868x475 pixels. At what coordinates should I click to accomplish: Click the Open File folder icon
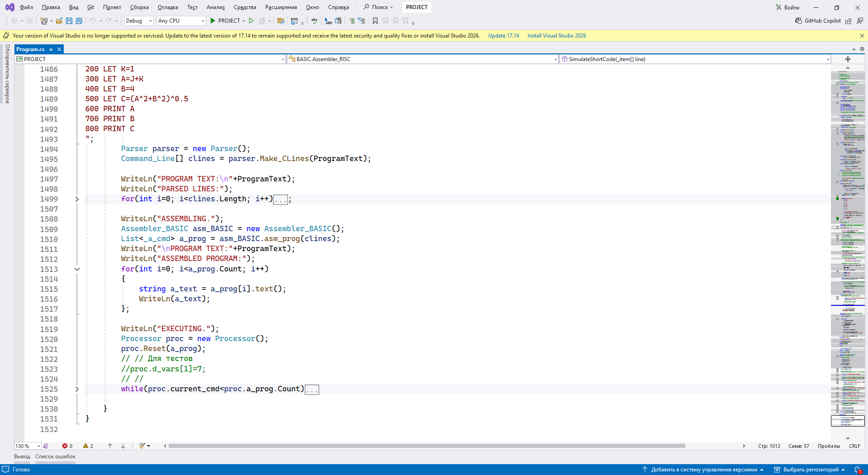point(59,21)
